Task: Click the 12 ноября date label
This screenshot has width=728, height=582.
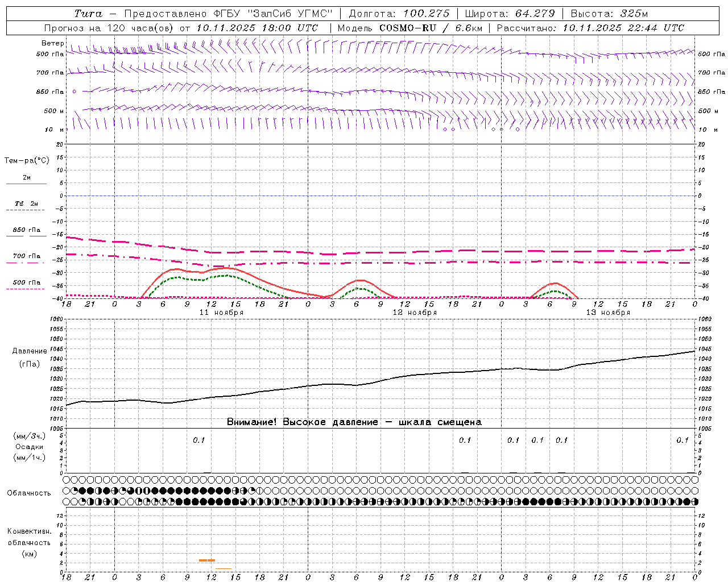Action: (x=415, y=313)
